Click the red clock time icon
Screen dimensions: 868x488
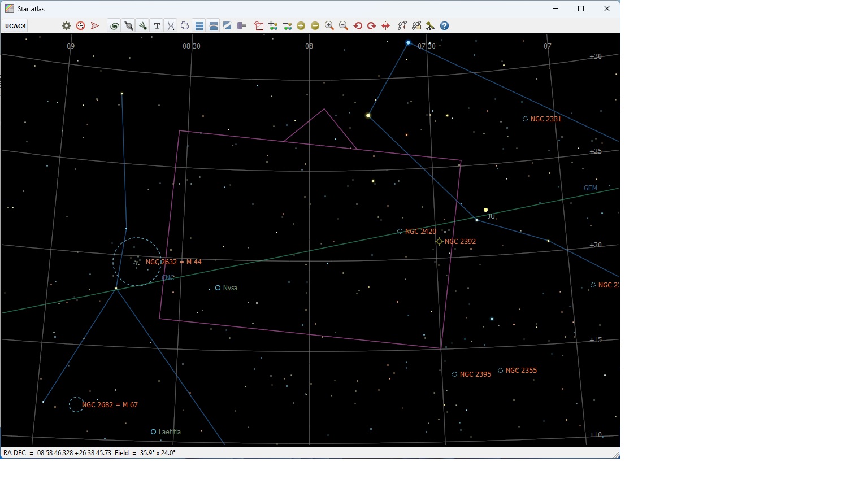(81, 26)
